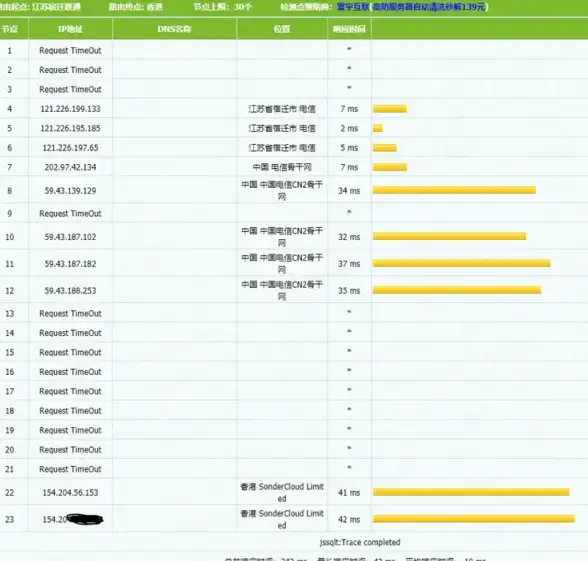Click Request TimeOut in row 16
Viewport: 588px width, 561px height.
click(x=70, y=372)
